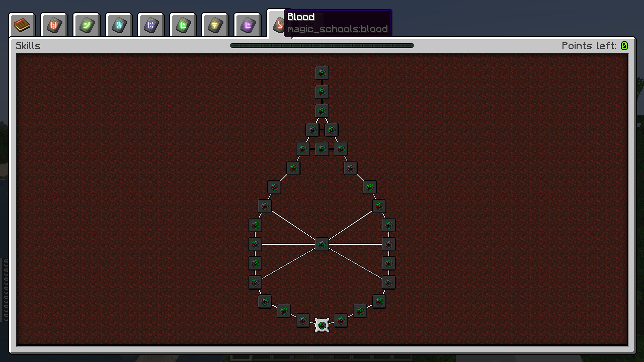Image resolution: width=644 pixels, height=362 pixels.
Task: Open the orange rune school tab
Action: coord(54,24)
